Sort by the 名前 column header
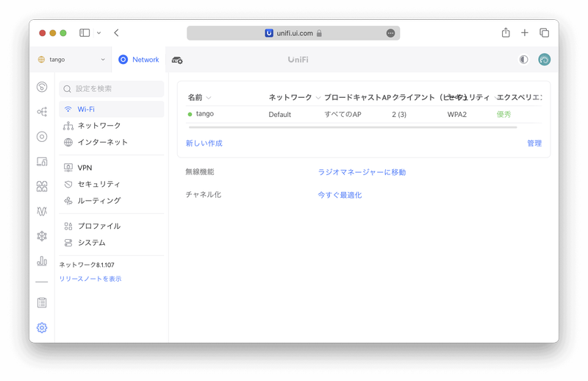The image size is (588, 381). point(195,97)
